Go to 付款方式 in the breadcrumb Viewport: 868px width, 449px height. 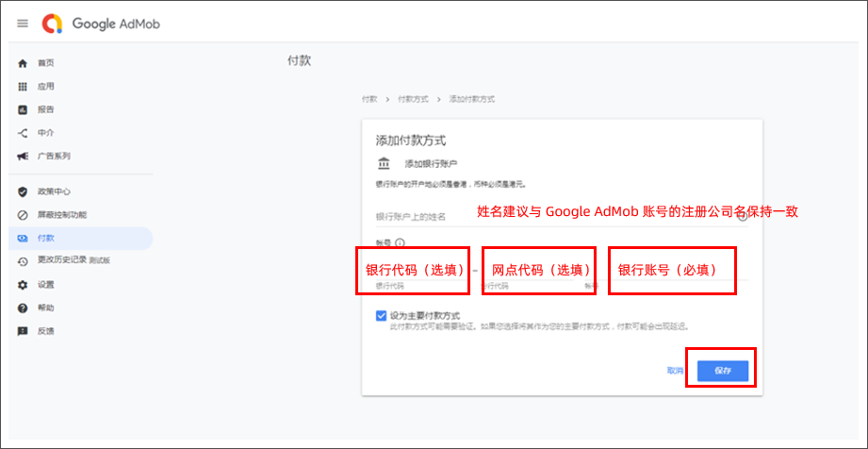[413, 99]
